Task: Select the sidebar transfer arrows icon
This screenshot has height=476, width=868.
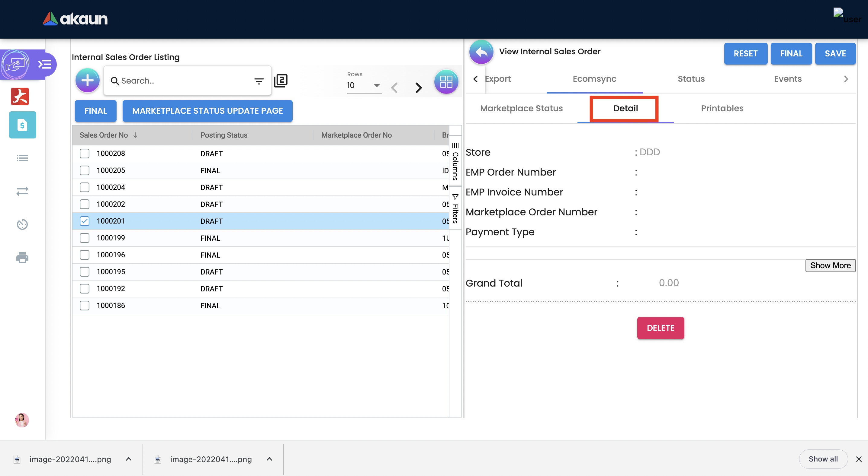Action: 22,191
